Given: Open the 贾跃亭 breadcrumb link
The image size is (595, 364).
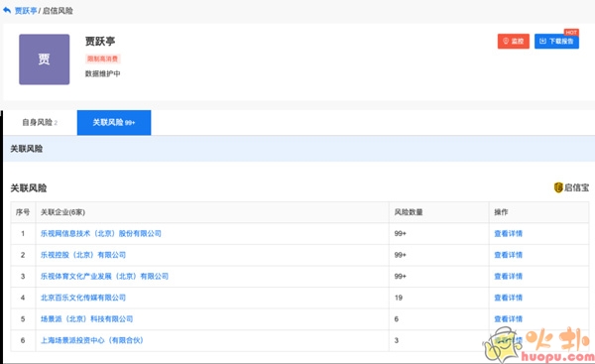Looking at the screenshot, I should point(26,11).
